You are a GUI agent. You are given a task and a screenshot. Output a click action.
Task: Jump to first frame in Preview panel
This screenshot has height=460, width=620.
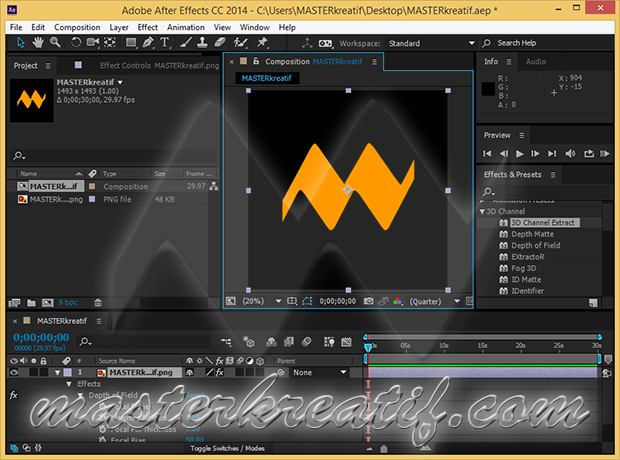coord(487,153)
